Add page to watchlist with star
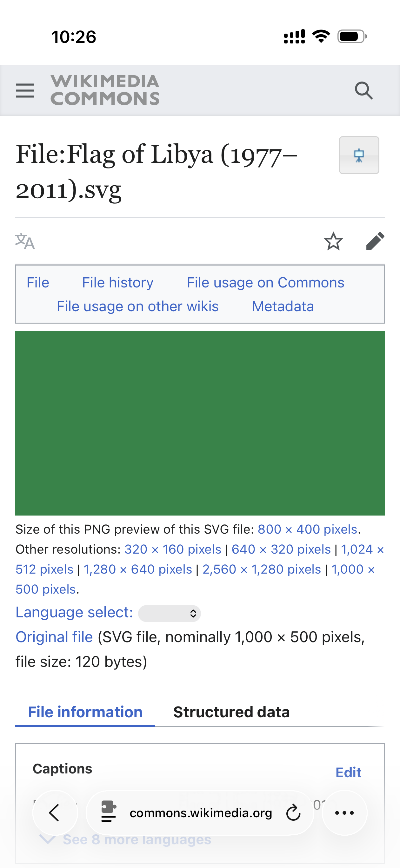Viewport: 400px width, 868px height. click(333, 241)
